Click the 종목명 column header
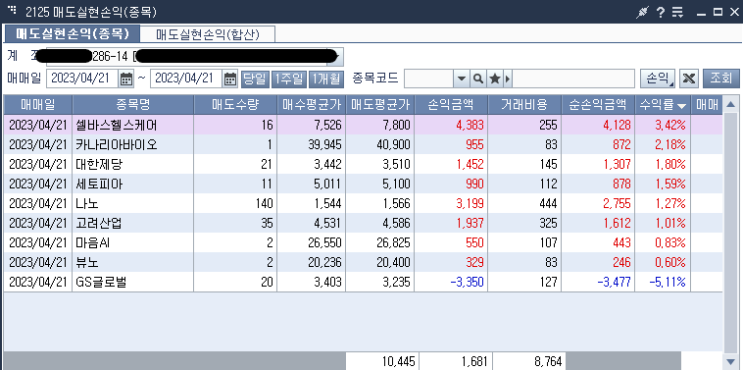The image size is (743, 370). coord(133,105)
